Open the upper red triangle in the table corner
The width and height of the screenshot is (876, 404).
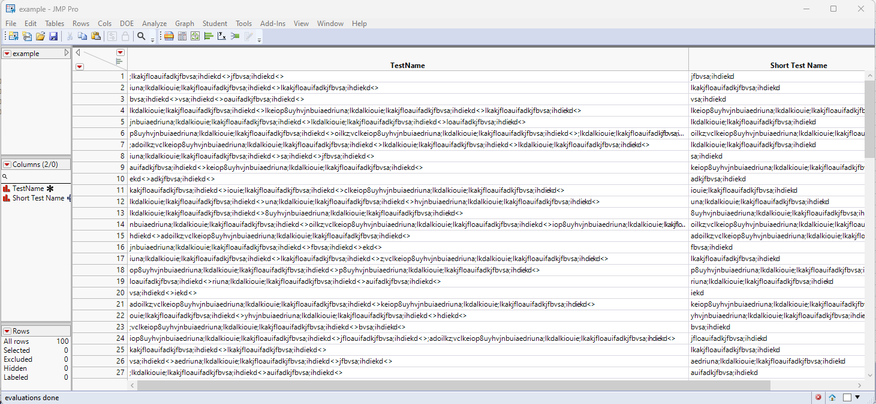(120, 53)
